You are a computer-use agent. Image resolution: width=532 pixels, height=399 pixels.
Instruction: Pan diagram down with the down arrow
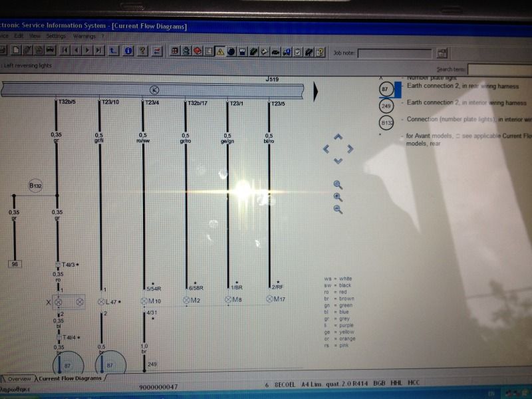tap(338, 161)
